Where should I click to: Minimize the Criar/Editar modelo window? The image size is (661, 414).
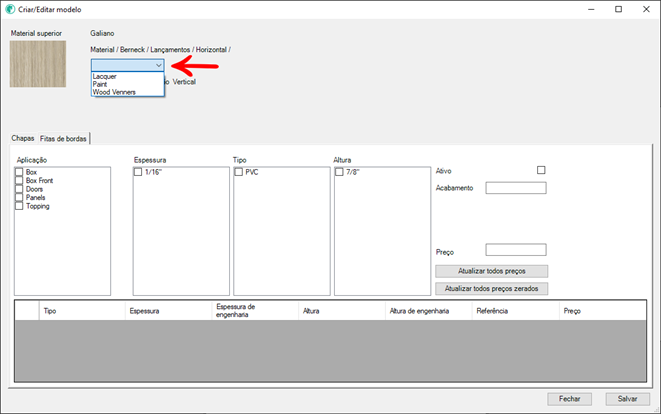(591, 9)
